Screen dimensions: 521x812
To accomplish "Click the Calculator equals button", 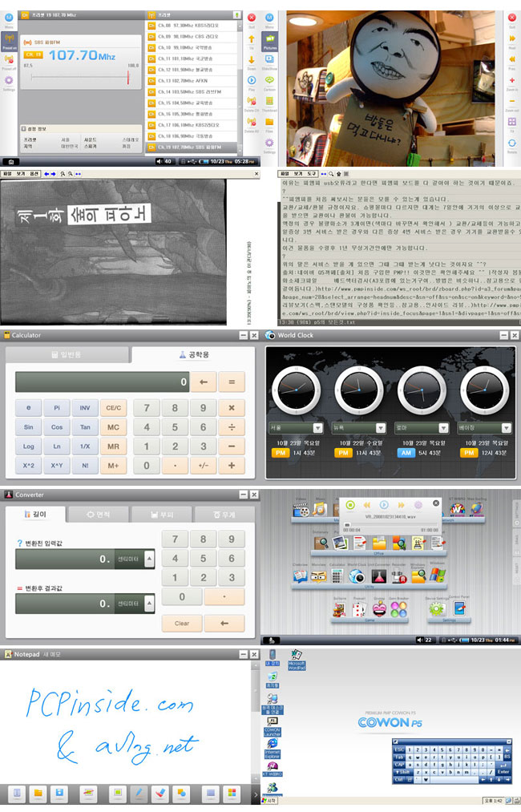I will click(232, 382).
